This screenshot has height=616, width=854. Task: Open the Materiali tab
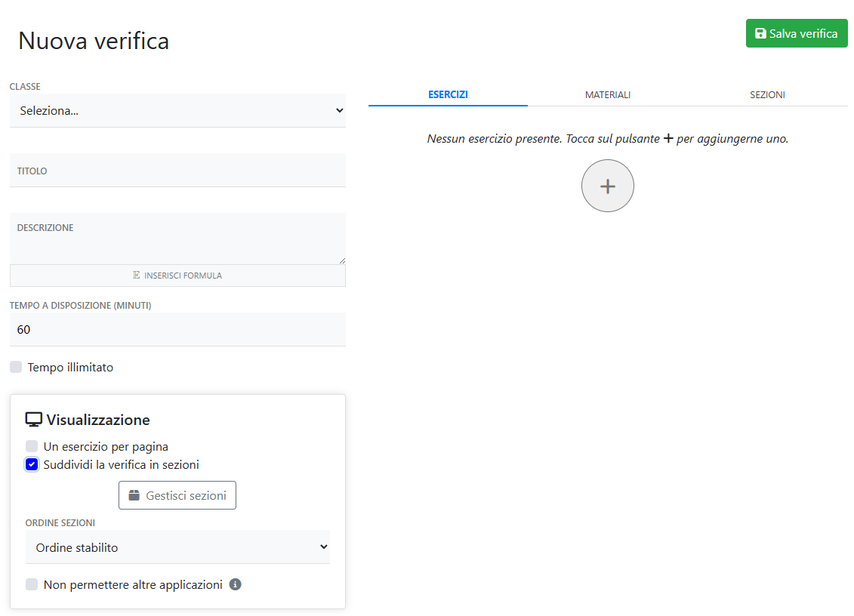(607, 95)
